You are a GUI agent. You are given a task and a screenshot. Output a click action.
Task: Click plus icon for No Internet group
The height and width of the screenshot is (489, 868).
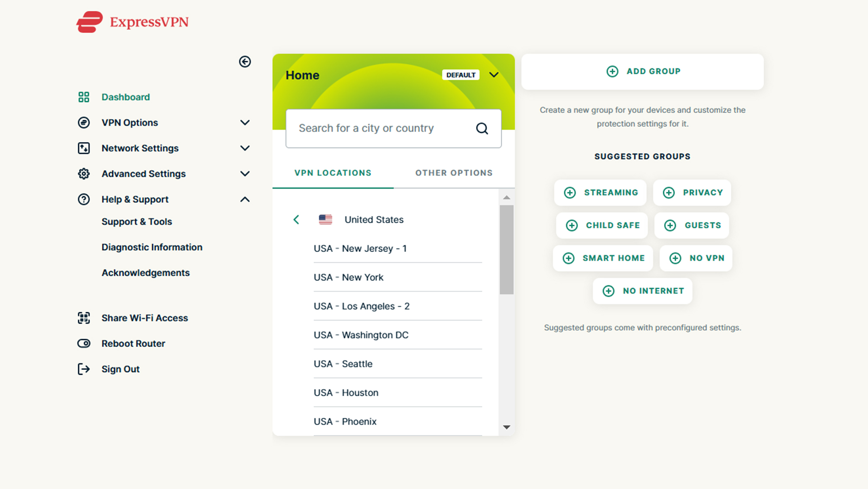[608, 291]
